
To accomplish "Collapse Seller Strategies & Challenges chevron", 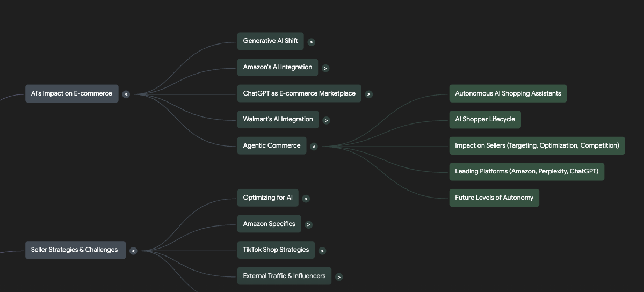I will pos(133,251).
